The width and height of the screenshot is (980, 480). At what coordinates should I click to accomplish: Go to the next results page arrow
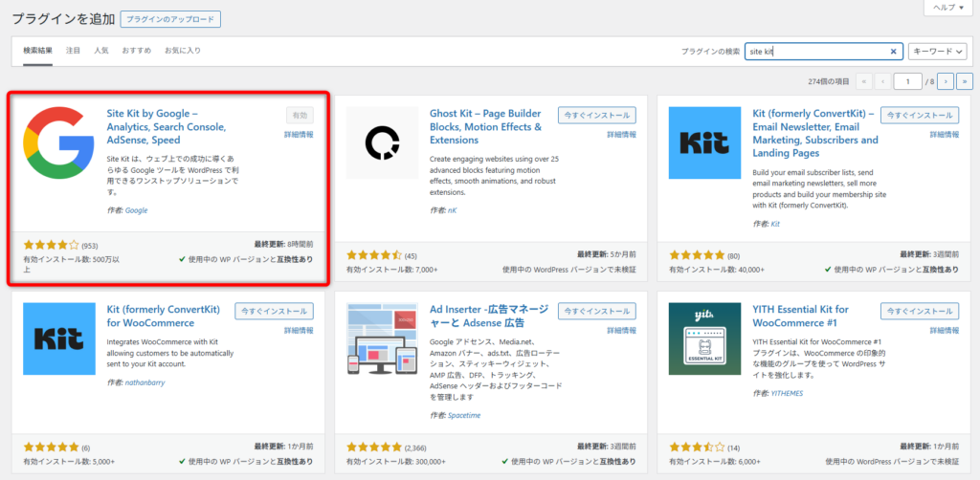pos(947,81)
